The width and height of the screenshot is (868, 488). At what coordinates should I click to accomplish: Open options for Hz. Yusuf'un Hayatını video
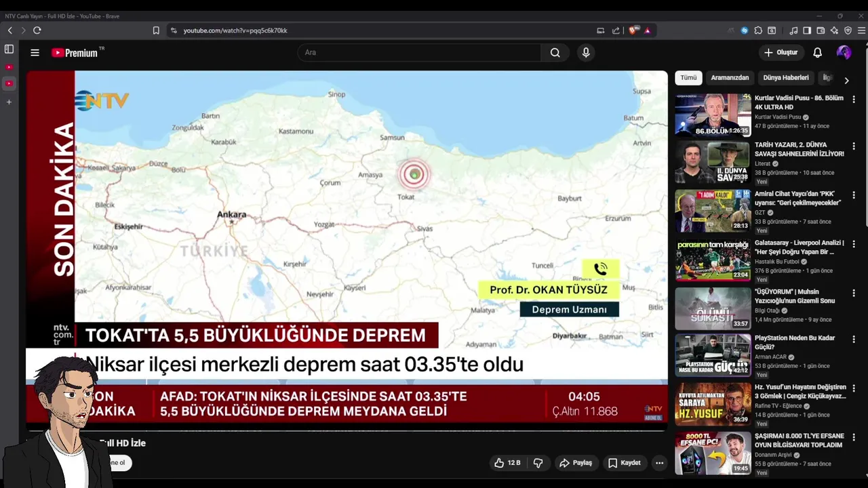pyautogui.click(x=854, y=388)
